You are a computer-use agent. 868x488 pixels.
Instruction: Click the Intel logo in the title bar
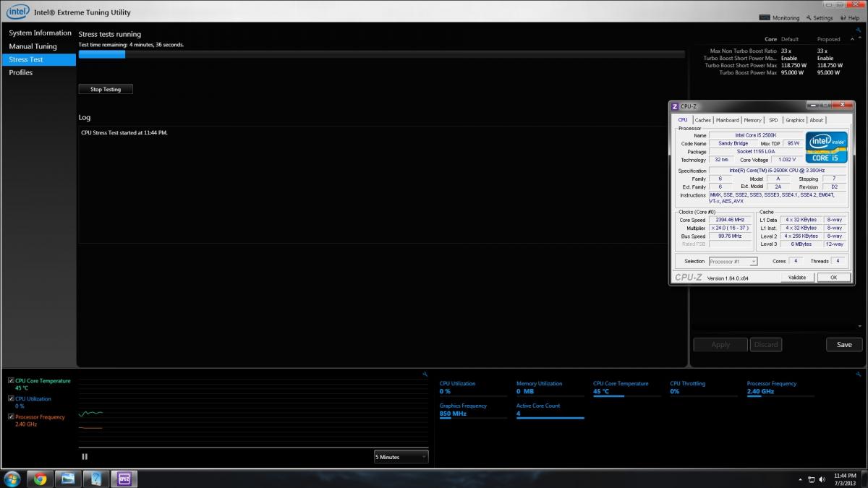point(17,12)
